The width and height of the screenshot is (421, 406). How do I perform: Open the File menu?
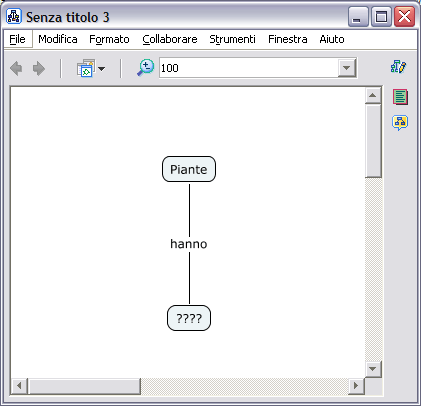point(17,39)
